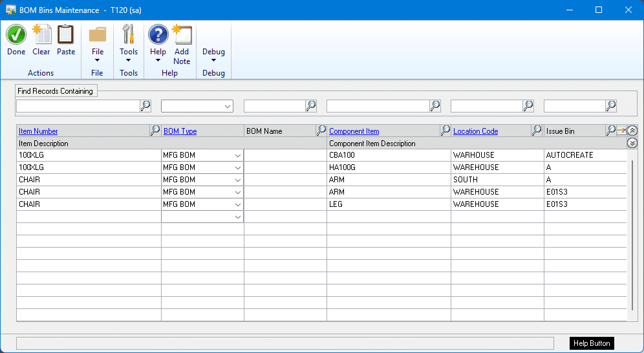Click the Clear icon in Actions
Viewport: 644px width, 353px height.
click(41, 36)
